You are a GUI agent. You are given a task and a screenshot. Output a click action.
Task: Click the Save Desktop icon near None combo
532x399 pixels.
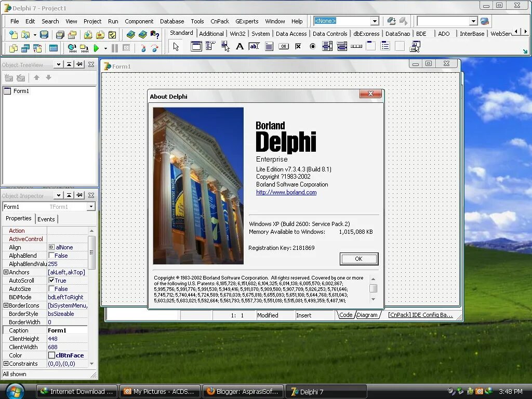(392, 21)
